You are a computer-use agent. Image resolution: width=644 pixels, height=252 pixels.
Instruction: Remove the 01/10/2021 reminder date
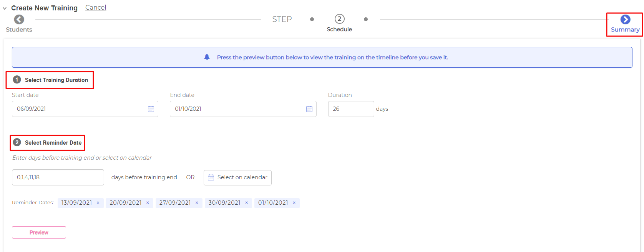coord(294,203)
